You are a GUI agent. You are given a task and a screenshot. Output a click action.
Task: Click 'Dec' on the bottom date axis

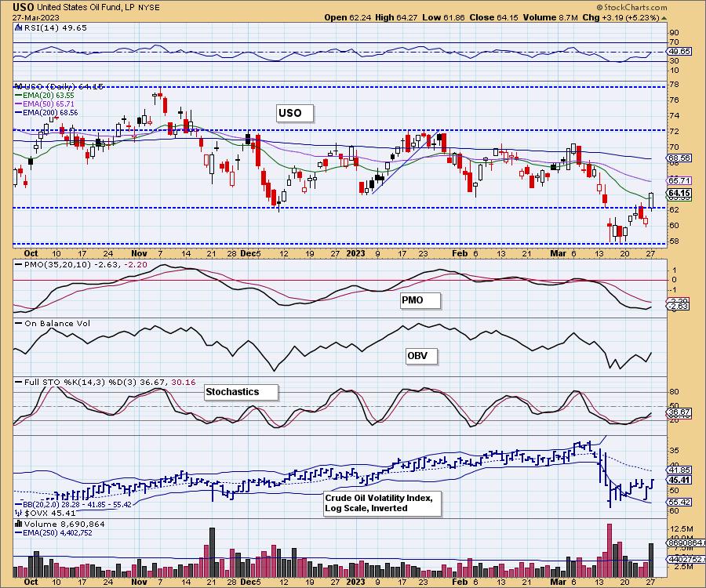[x=247, y=583]
